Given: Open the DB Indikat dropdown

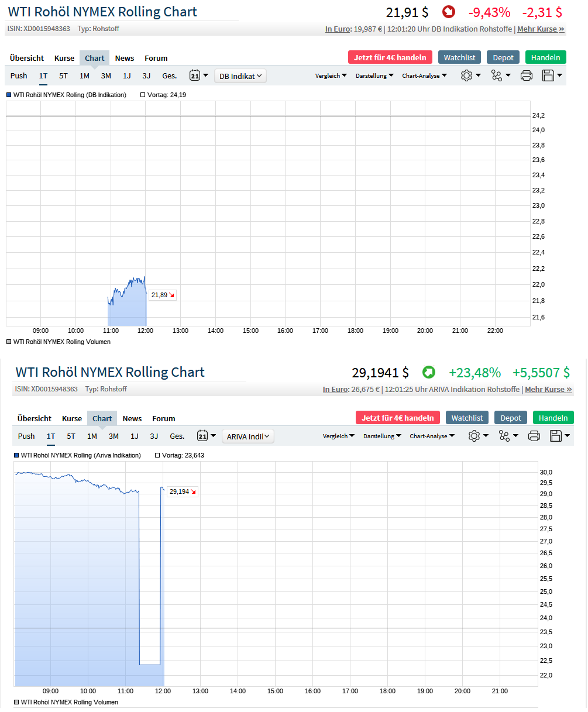Looking at the screenshot, I should [x=240, y=75].
